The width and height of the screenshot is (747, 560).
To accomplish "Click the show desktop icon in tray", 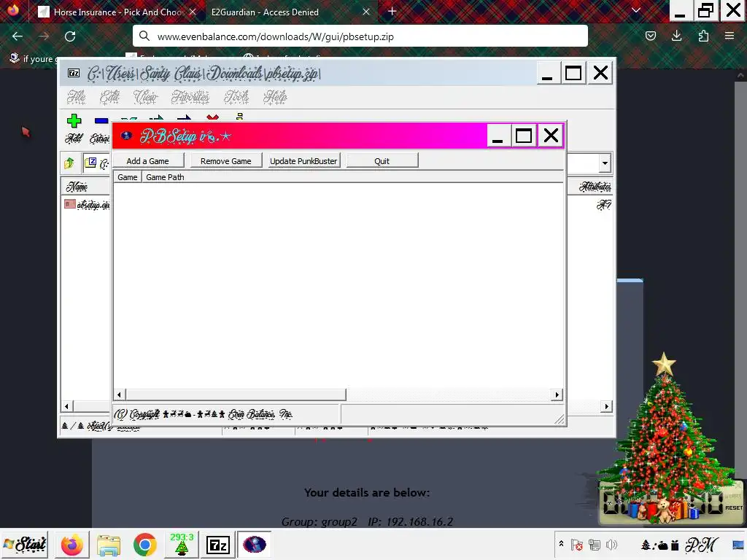I will click(x=738, y=544).
